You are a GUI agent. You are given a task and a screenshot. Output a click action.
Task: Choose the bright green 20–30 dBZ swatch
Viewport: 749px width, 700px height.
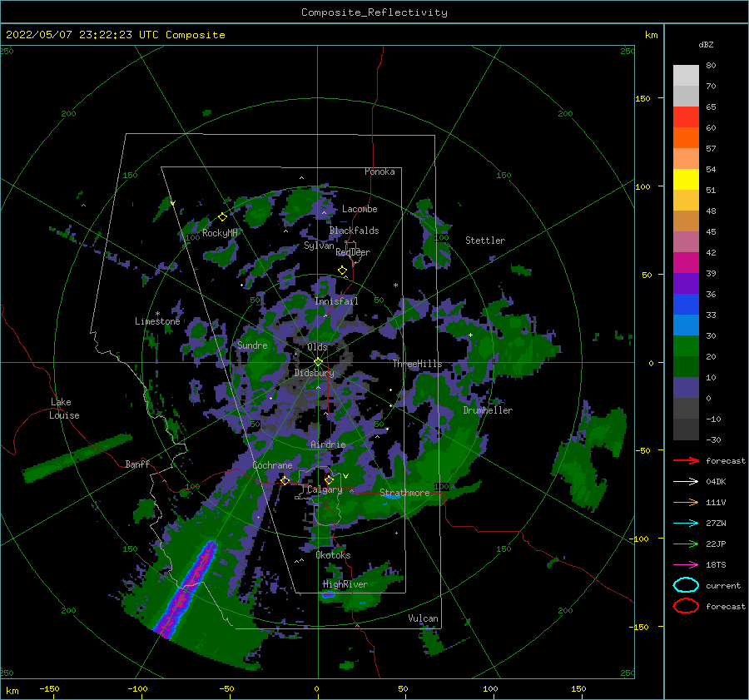(686, 346)
